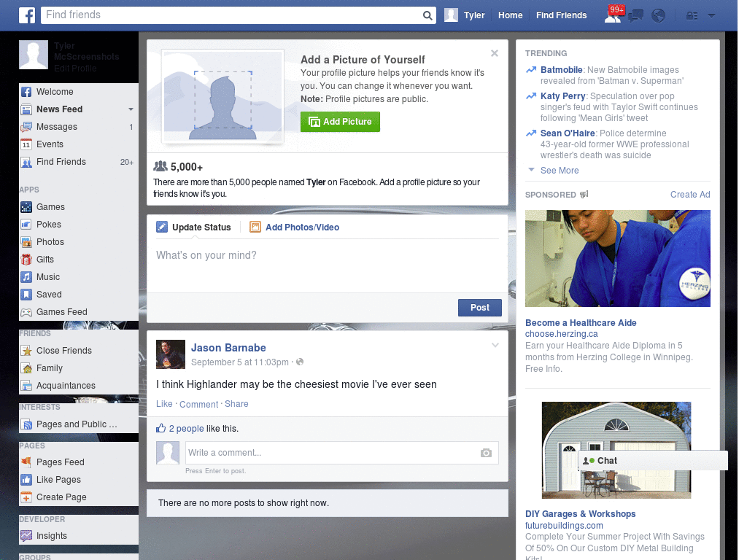Open privacy shortcuts lock icon

coord(692,16)
